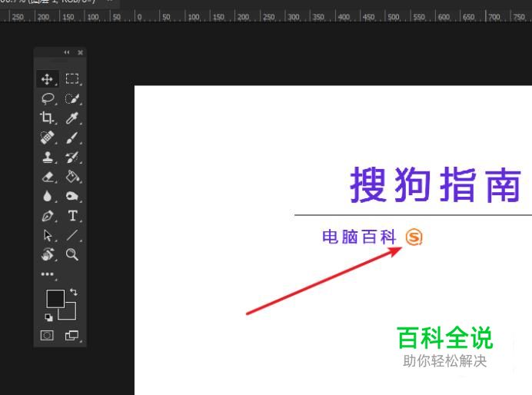Screen dimensions: 532x395
Task: Click the green 百科全说 text
Action: tap(445, 337)
